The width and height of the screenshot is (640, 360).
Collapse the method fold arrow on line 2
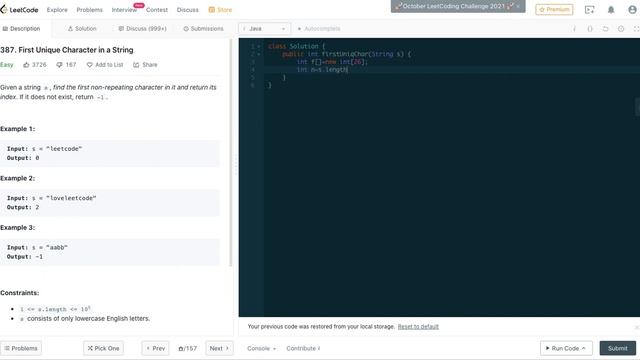point(258,54)
